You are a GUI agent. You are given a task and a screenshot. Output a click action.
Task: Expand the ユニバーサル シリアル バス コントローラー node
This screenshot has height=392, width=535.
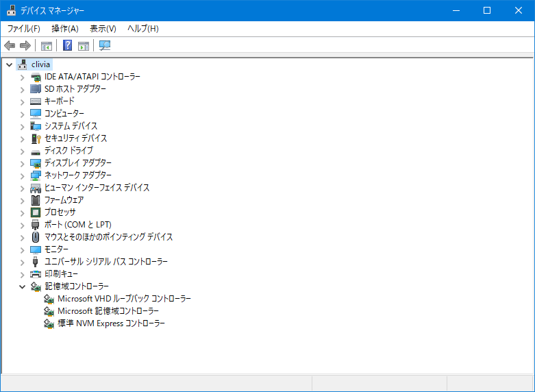tap(23, 262)
